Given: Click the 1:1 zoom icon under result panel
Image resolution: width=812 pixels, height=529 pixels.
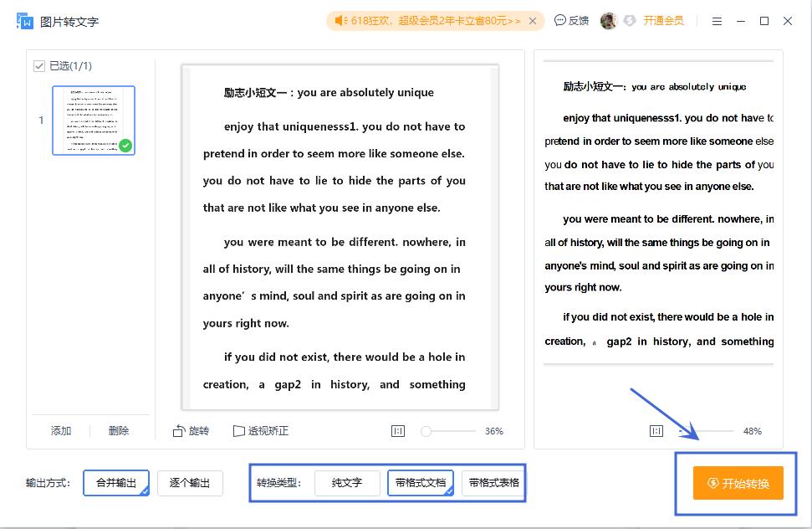Looking at the screenshot, I should [656, 430].
